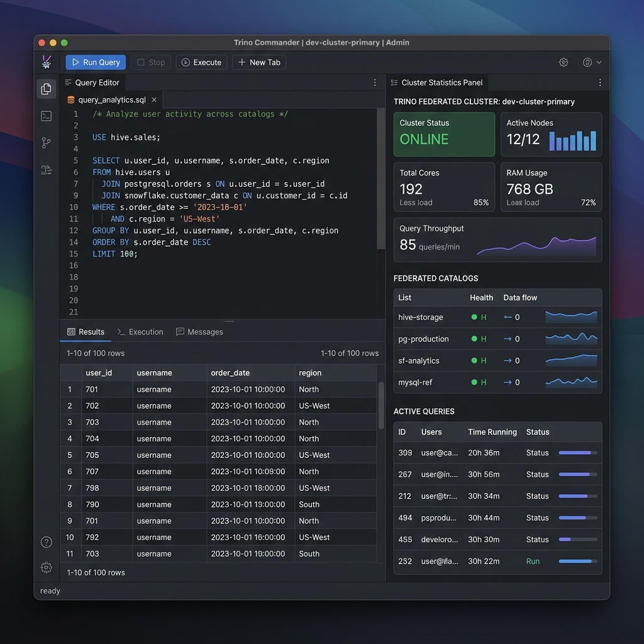Viewport: 644px width, 644px height.
Task: Click progress bar of query 399
Action: (x=578, y=453)
